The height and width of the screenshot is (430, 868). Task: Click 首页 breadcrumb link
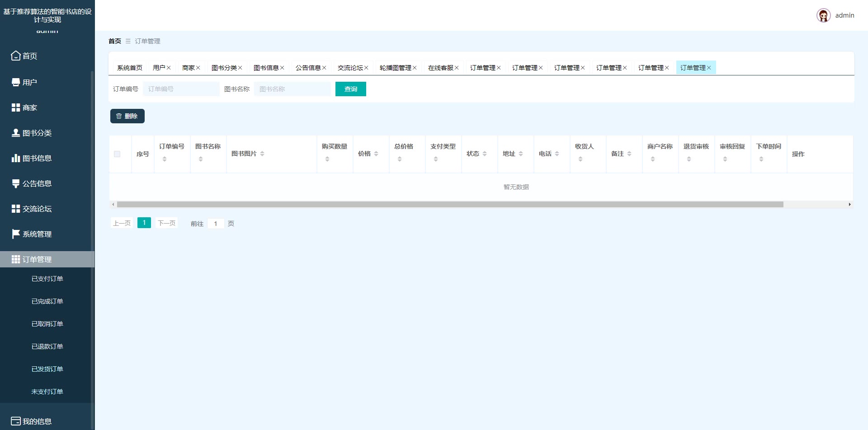point(115,41)
